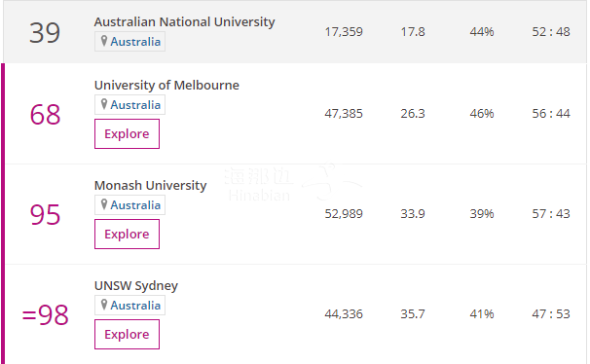Open the Explore button for Monash University

pyautogui.click(x=127, y=235)
